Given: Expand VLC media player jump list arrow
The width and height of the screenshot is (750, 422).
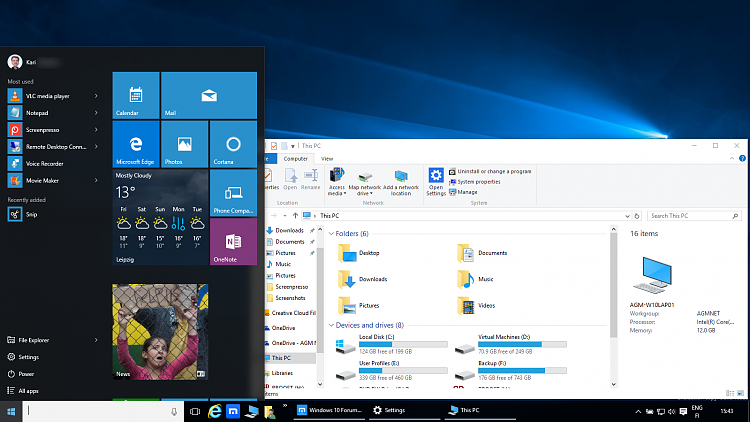Looking at the screenshot, I should point(96,96).
